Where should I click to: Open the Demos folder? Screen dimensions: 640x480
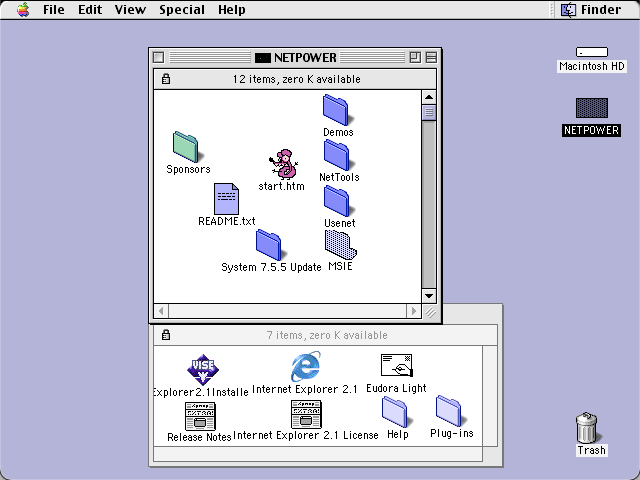pyautogui.click(x=337, y=110)
